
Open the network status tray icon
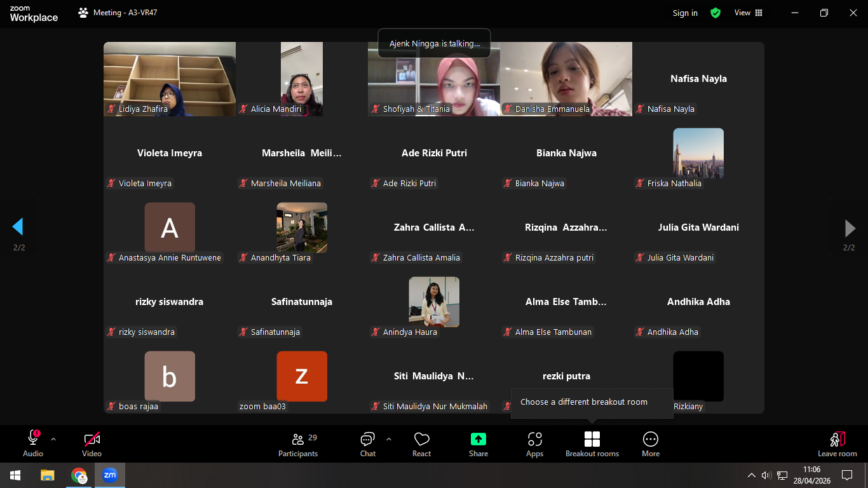(782, 475)
